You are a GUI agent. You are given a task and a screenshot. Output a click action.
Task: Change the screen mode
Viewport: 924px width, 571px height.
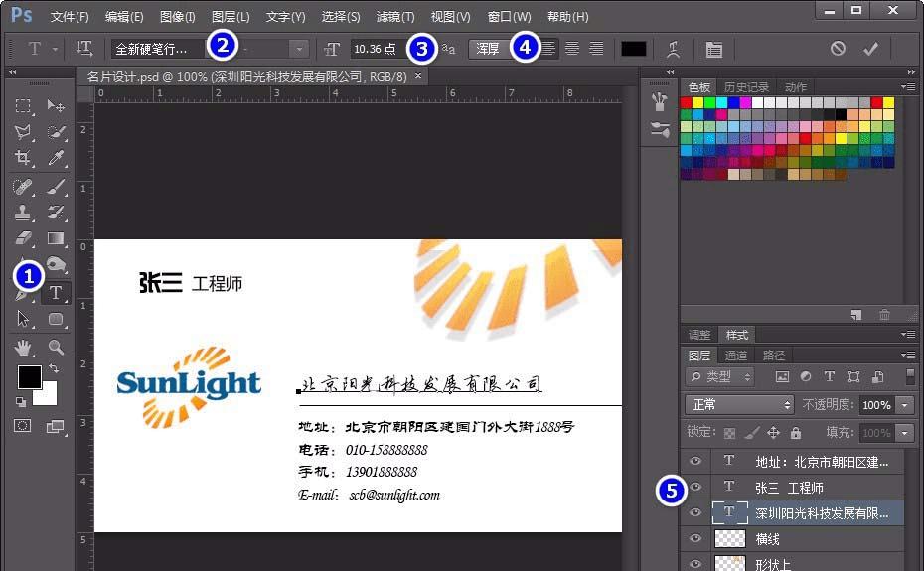coord(56,426)
